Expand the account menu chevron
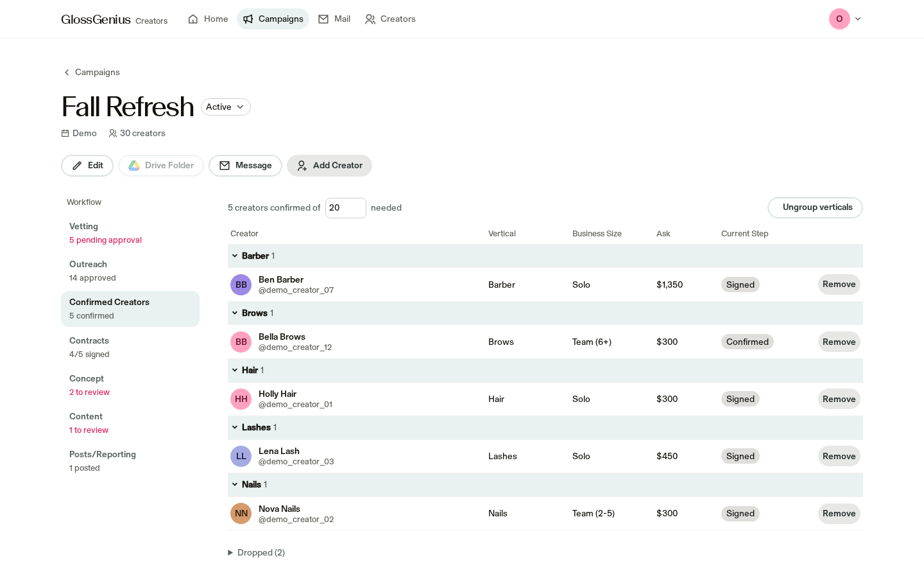 pos(858,19)
